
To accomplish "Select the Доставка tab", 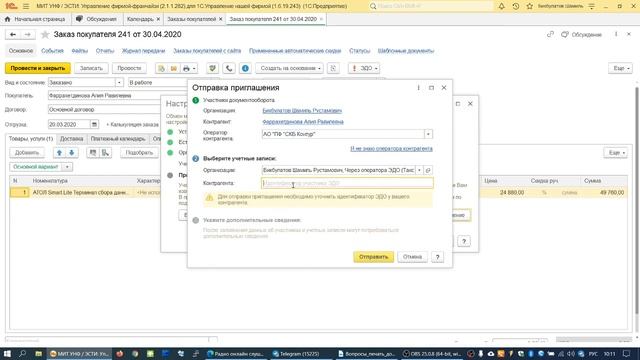I will click(x=71, y=139).
